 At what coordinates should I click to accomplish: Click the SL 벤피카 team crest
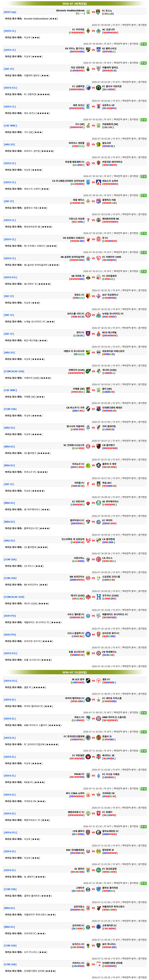tap(88, 870)
